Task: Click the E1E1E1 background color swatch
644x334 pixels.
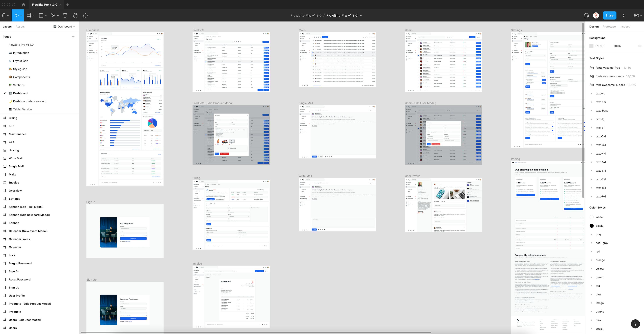Action: point(591,46)
